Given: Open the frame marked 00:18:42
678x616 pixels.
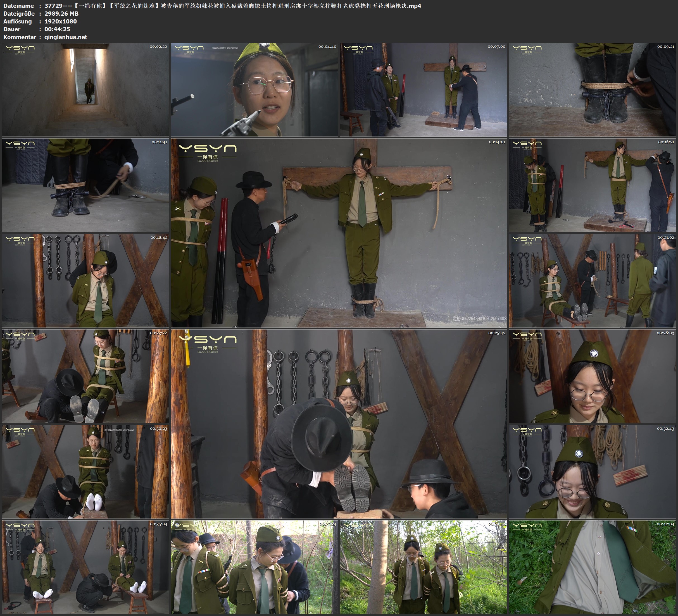Looking at the screenshot, I should 85,281.
